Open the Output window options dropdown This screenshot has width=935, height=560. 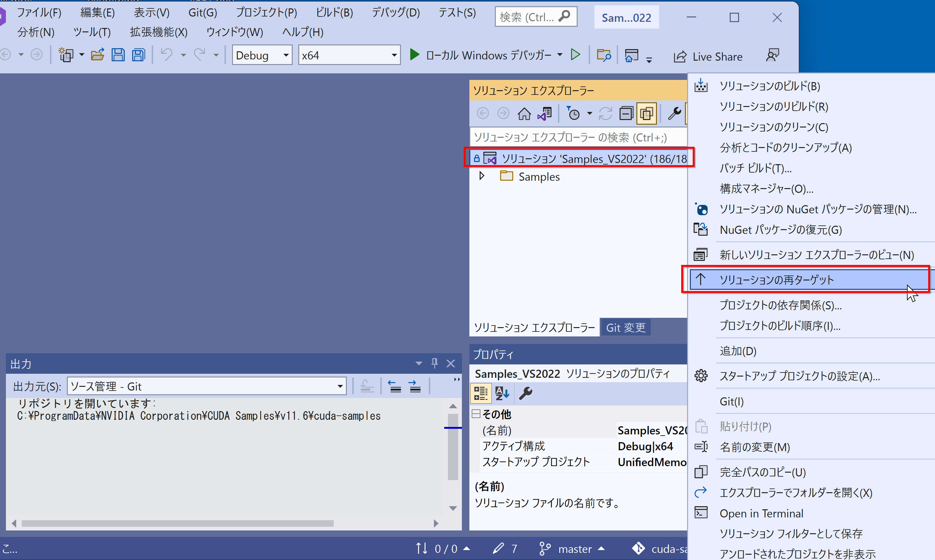(419, 363)
